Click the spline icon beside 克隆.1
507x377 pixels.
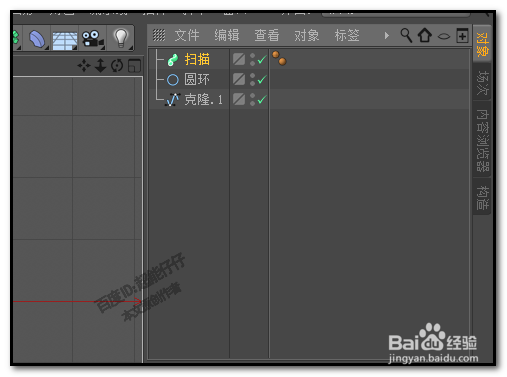[173, 100]
